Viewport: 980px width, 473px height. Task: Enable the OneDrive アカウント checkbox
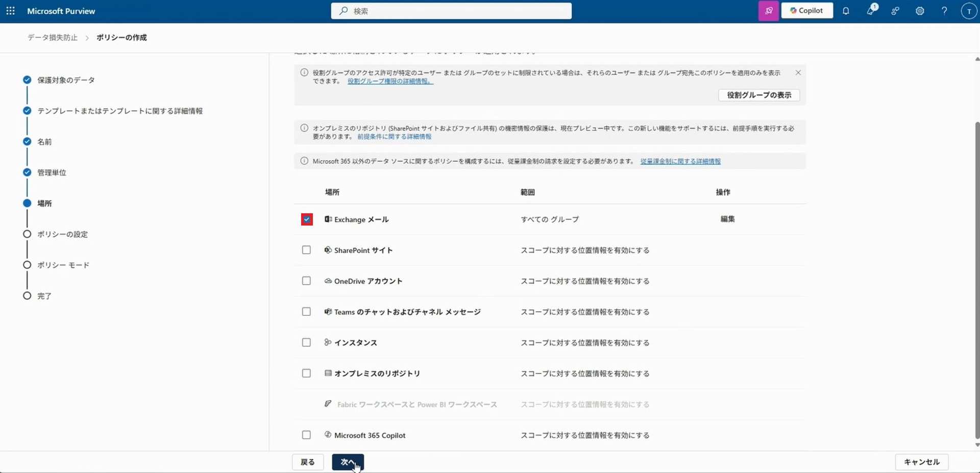pyautogui.click(x=306, y=281)
